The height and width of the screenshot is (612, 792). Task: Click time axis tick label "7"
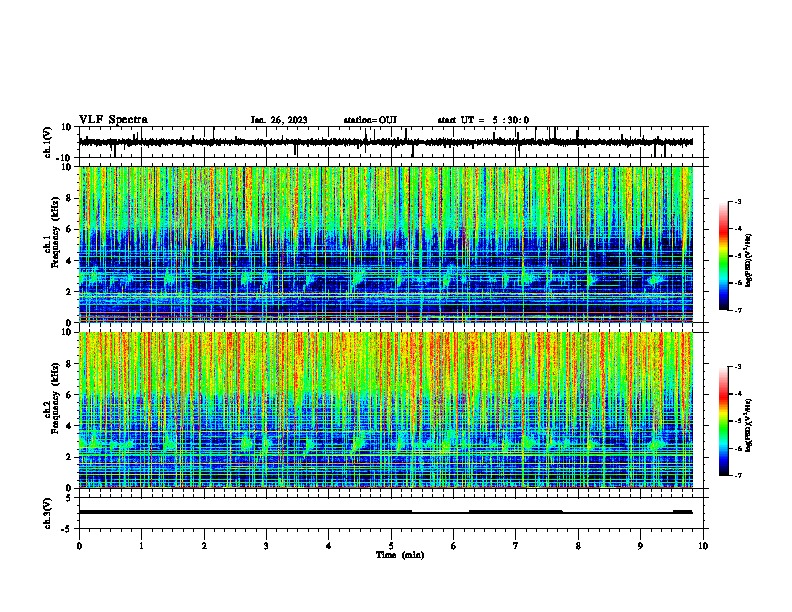(516, 546)
